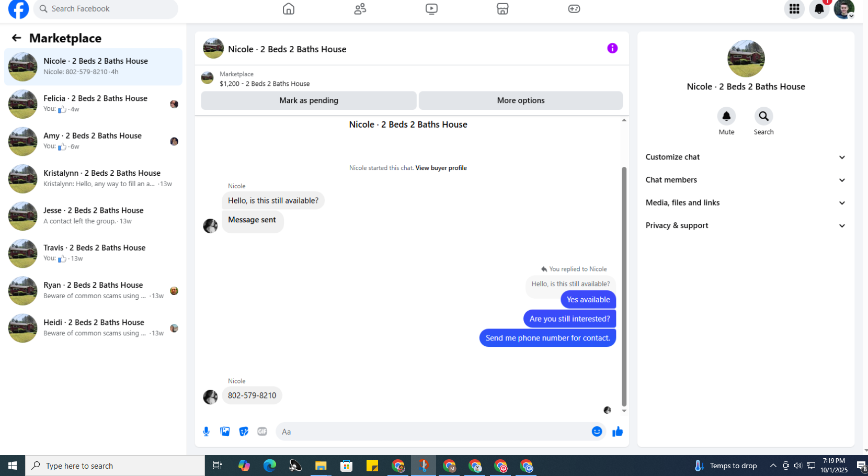Open the Marketplace storefront icon
This screenshot has height=476, width=868.
(502, 9)
